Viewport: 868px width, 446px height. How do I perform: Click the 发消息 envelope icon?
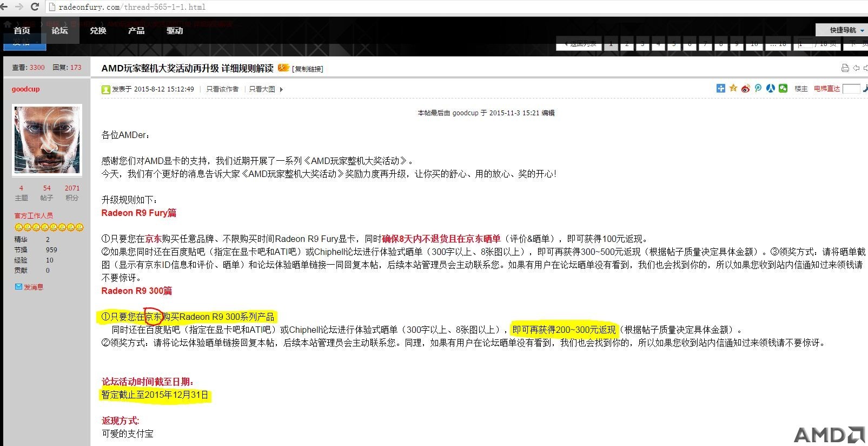(18, 287)
